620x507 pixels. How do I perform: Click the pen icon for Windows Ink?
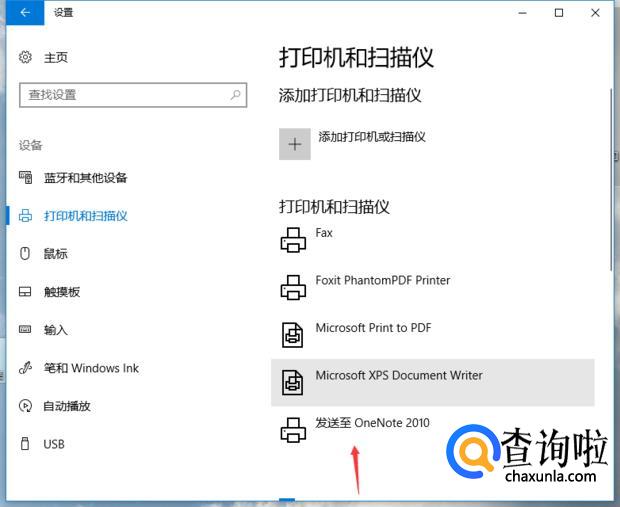click(25, 368)
